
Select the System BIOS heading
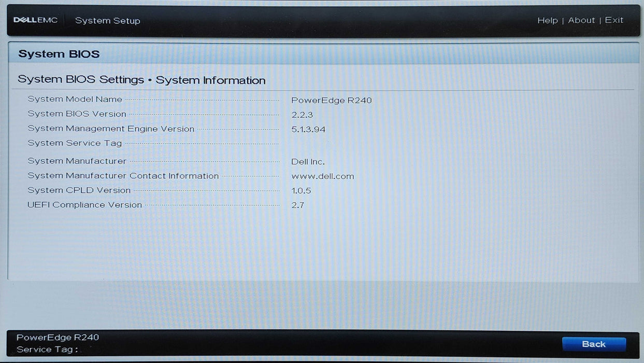point(59,54)
